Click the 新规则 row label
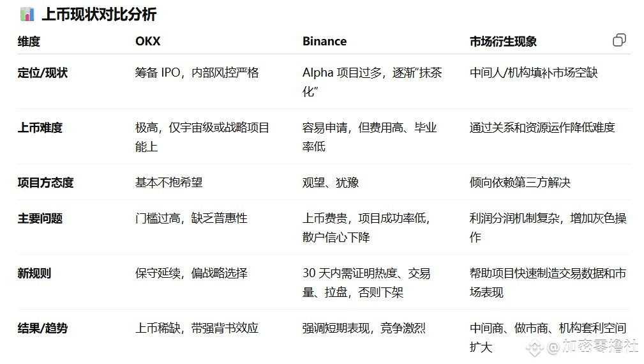Viewport: 644px width, 364px height. [34, 273]
